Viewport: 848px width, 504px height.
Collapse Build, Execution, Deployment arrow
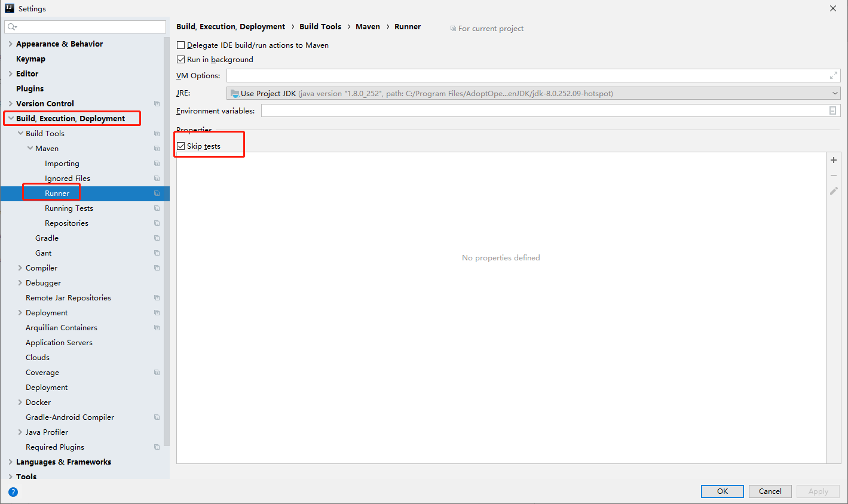11,119
